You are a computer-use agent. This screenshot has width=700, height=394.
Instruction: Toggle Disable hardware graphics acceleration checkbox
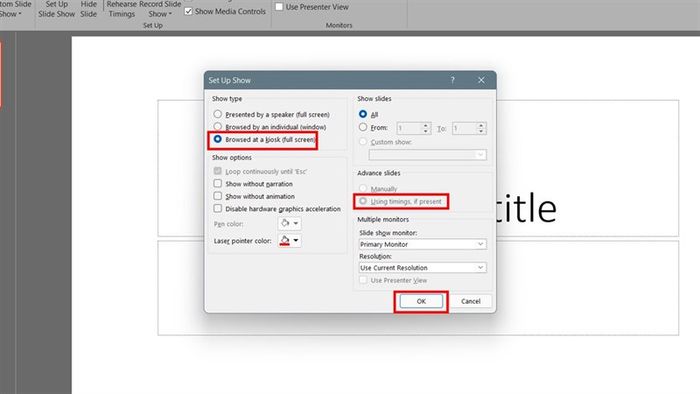pos(217,208)
